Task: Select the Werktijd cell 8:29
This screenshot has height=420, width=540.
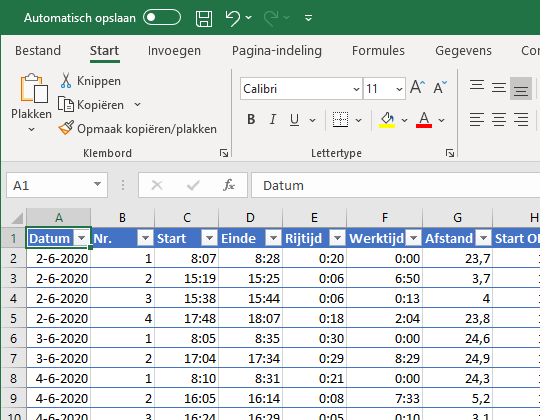Action: [385, 358]
